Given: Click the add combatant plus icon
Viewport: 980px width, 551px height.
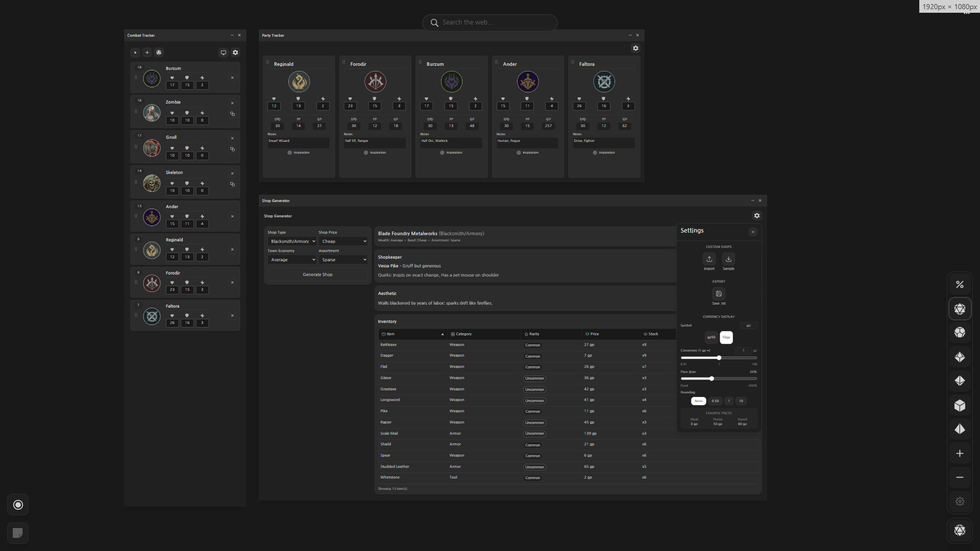Looking at the screenshot, I should [x=147, y=53].
